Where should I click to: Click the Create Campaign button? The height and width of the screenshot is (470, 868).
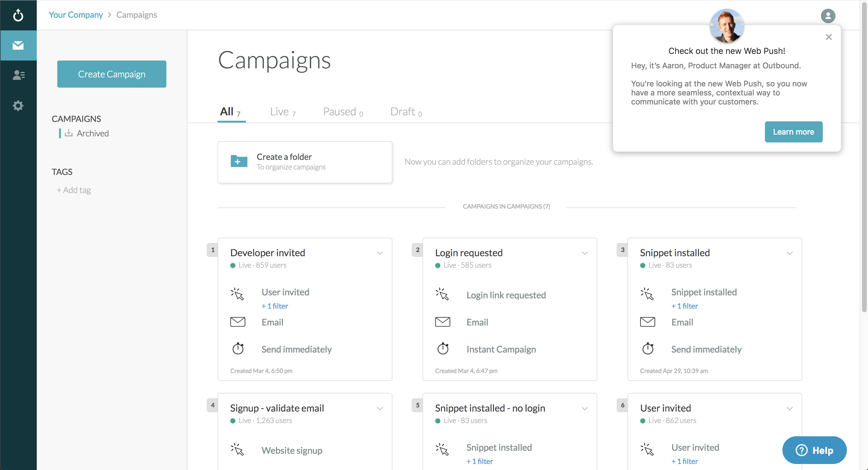[x=112, y=74]
